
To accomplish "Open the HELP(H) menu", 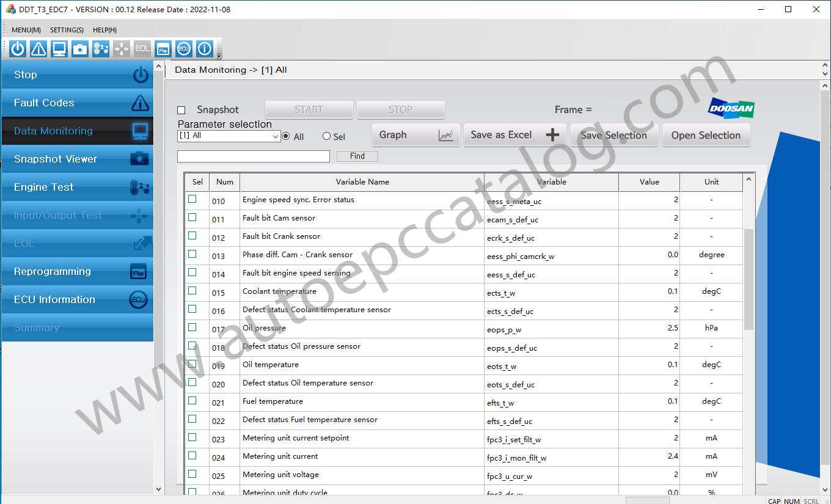I will click(104, 30).
